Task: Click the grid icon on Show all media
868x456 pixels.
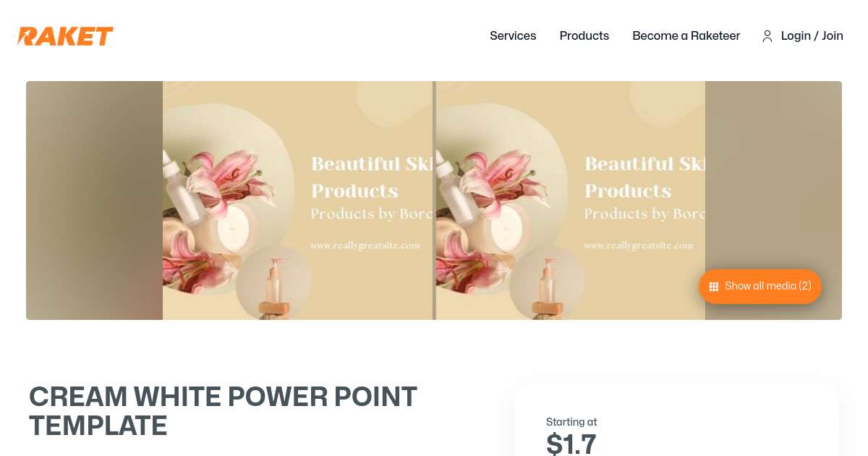Action: click(x=714, y=287)
